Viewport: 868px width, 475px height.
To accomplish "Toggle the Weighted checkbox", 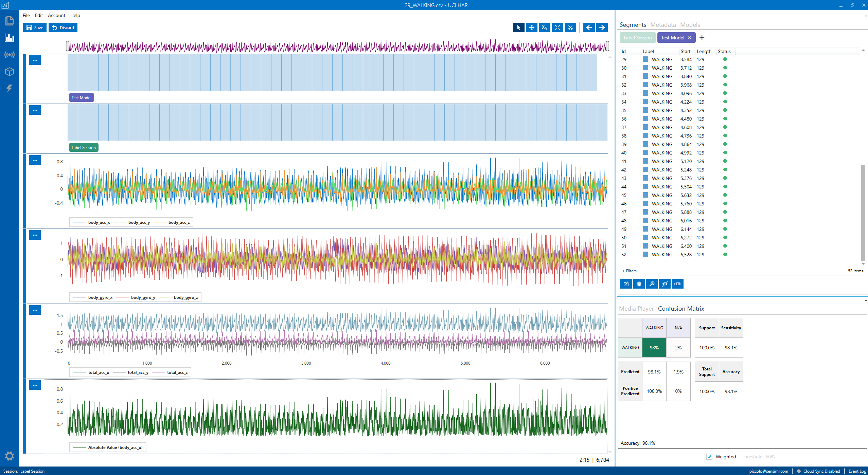I will (709, 457).
